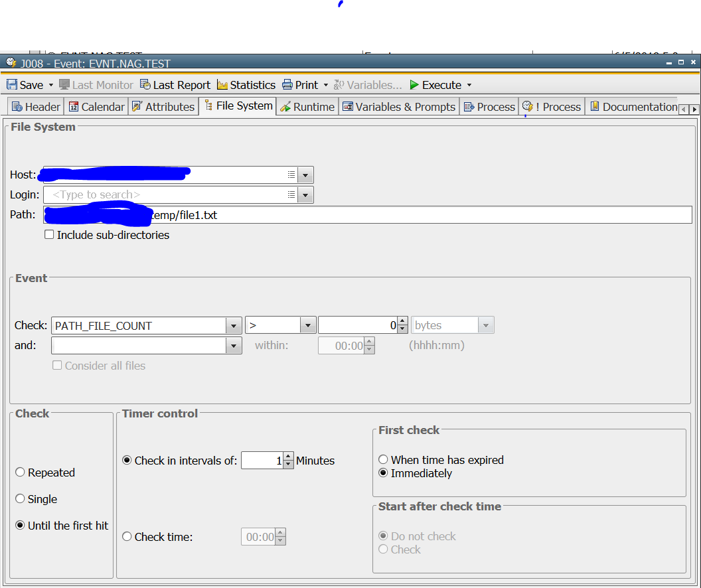Image resolution: width=701 pixels, height=588 pixels.
Task: Click the File System tab icon
Action: click(x=208, y=105)
